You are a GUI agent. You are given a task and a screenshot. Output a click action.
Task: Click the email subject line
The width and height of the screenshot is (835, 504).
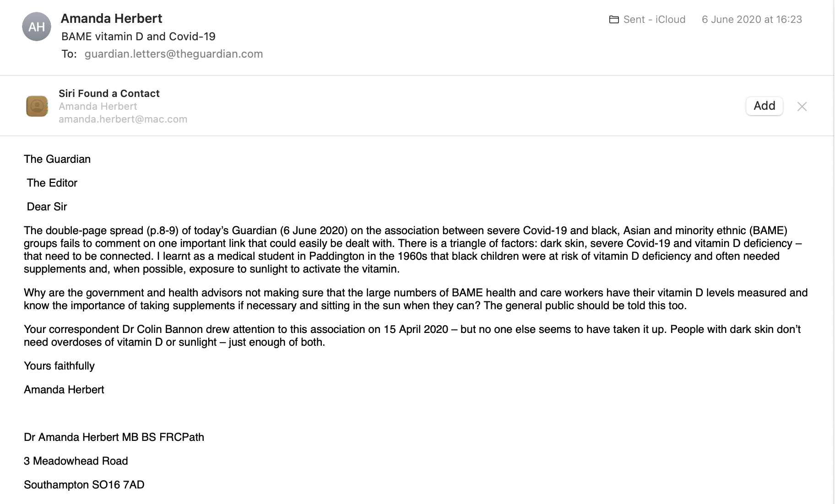click(138, 37)
